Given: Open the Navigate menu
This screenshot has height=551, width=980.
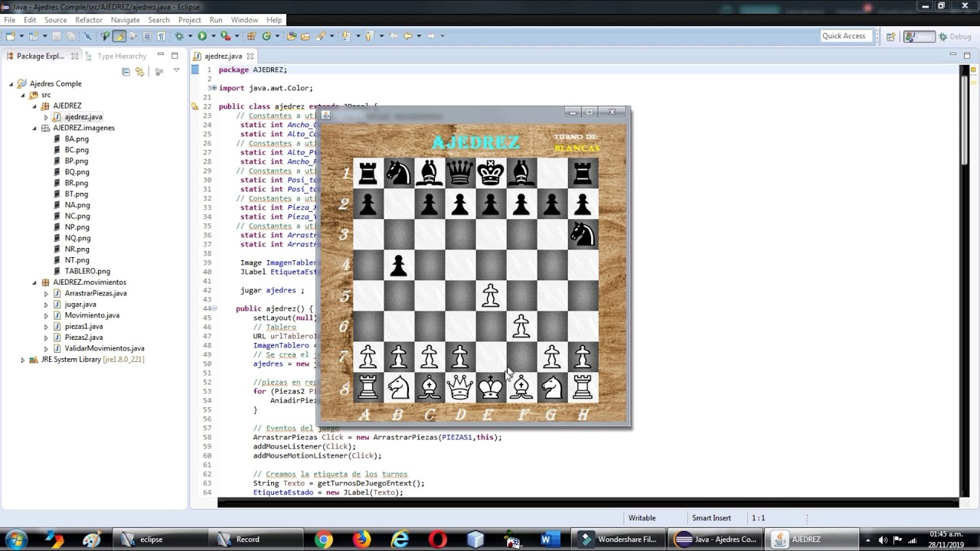Looking at the screenshot, I should pyautogui.click(x=125, y=20).
